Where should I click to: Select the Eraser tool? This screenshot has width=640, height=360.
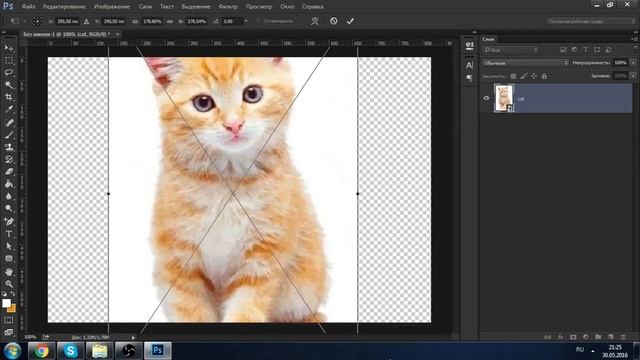[x=9, y=171]
